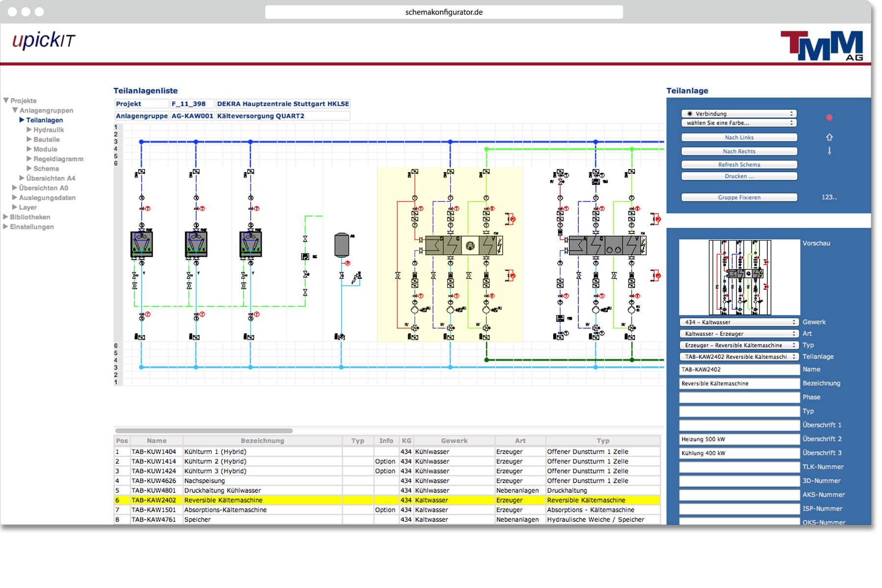Expand the Übersichten A4 tree item
Screen dimensions: 882x588
click(22, 178)
